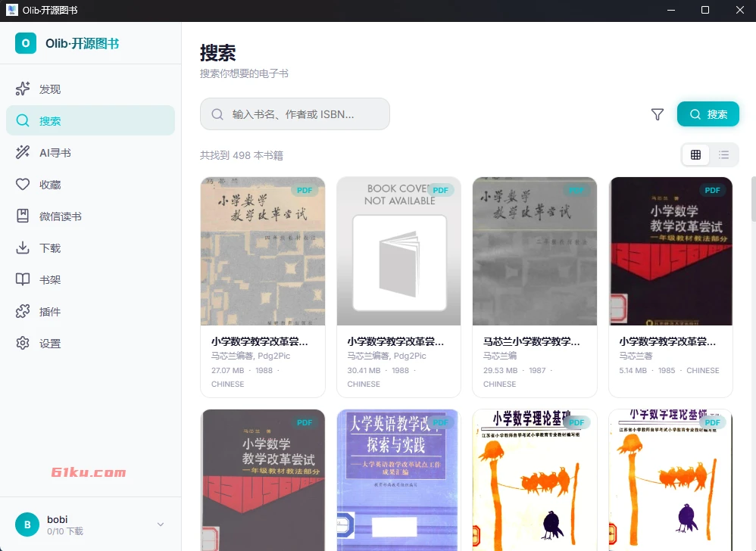Click the 0/10 下载 quota text
Screen dimensions: 756x551
[65, 531]
